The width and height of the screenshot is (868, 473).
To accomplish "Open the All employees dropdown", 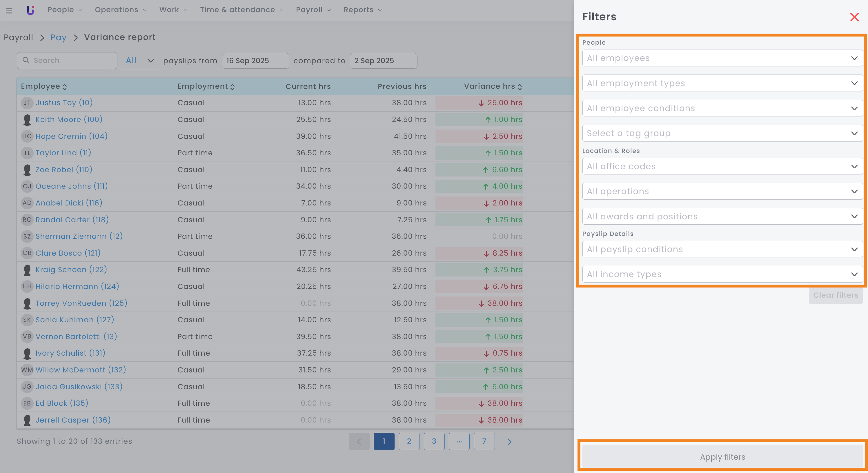I will [x=722, y=58].
